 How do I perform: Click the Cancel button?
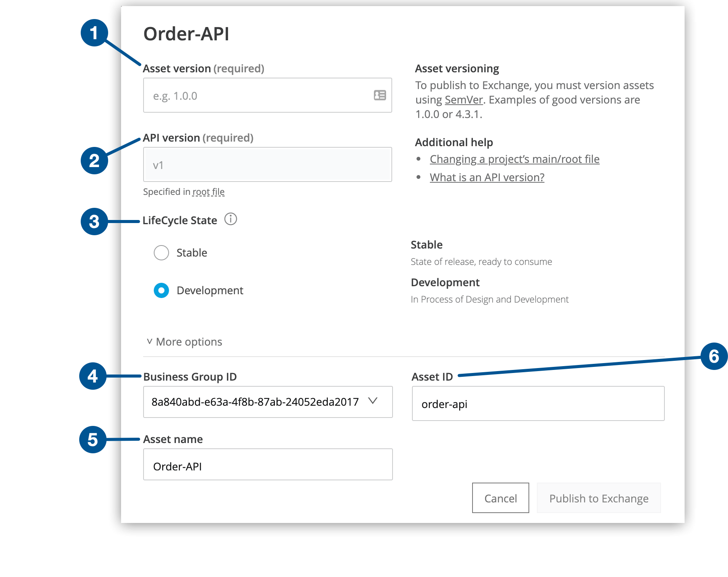point(500,498)
